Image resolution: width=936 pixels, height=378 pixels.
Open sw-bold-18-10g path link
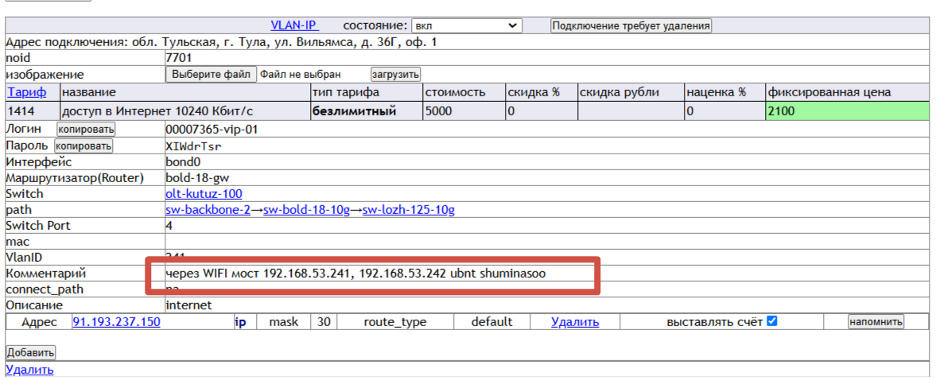(x=306, y=210)
